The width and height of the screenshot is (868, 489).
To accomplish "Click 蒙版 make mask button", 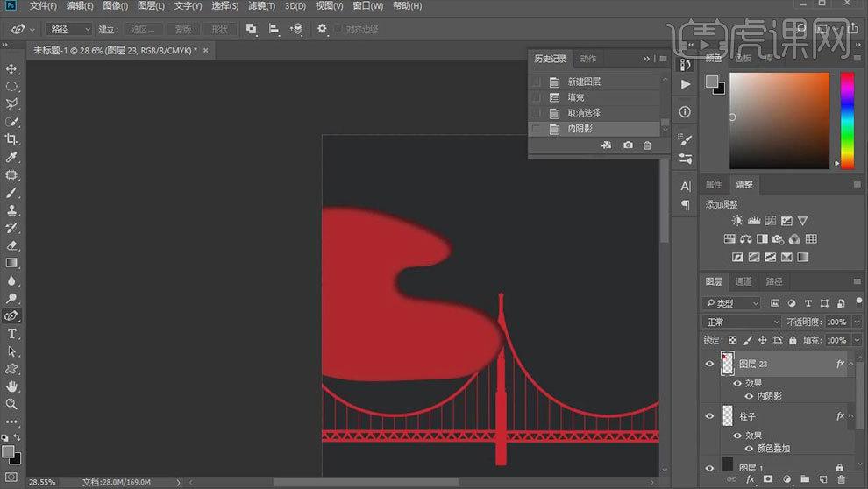I will (183, 29).
